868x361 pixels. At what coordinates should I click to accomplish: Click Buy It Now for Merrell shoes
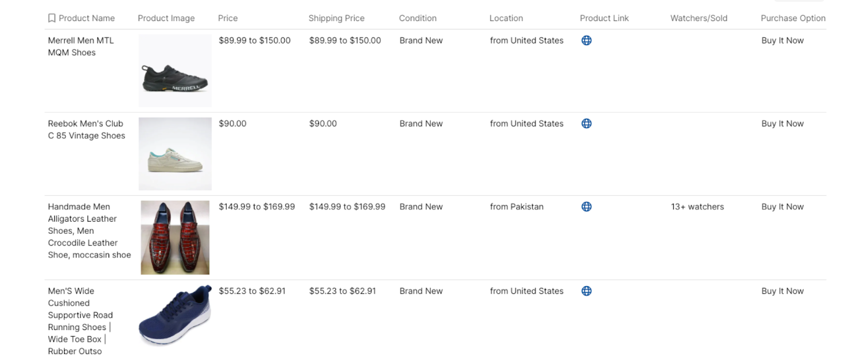(x=782, y=41)
